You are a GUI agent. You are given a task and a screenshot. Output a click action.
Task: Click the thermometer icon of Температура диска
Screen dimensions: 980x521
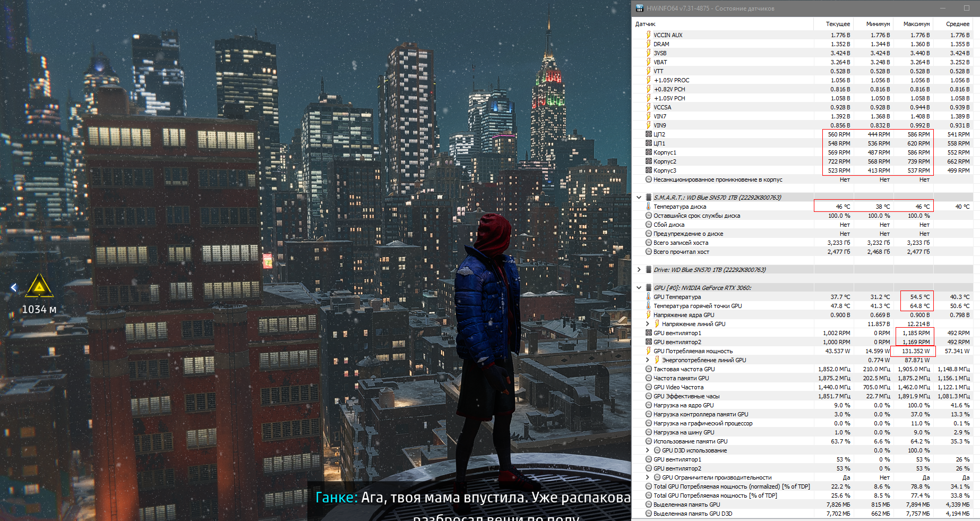648,207
